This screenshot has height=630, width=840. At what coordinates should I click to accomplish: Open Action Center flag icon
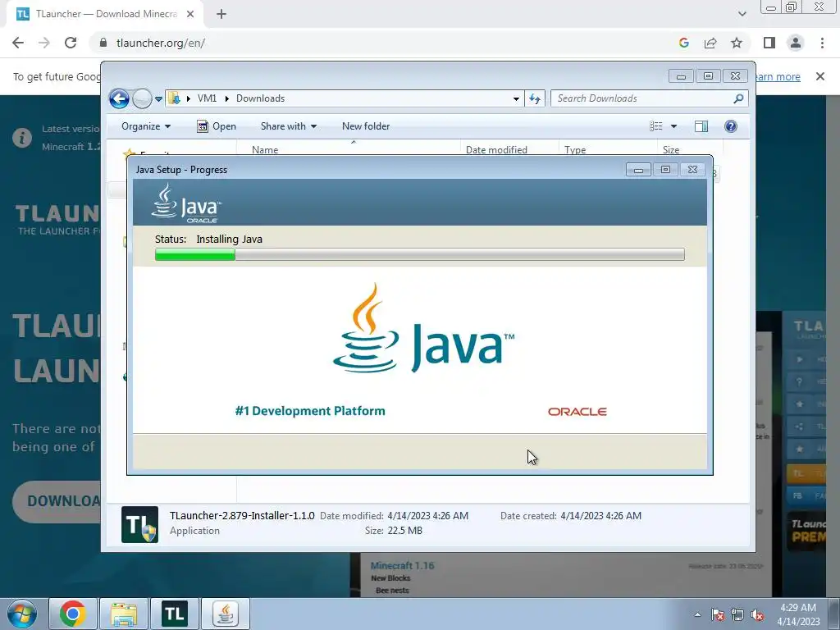pos(717,614)
